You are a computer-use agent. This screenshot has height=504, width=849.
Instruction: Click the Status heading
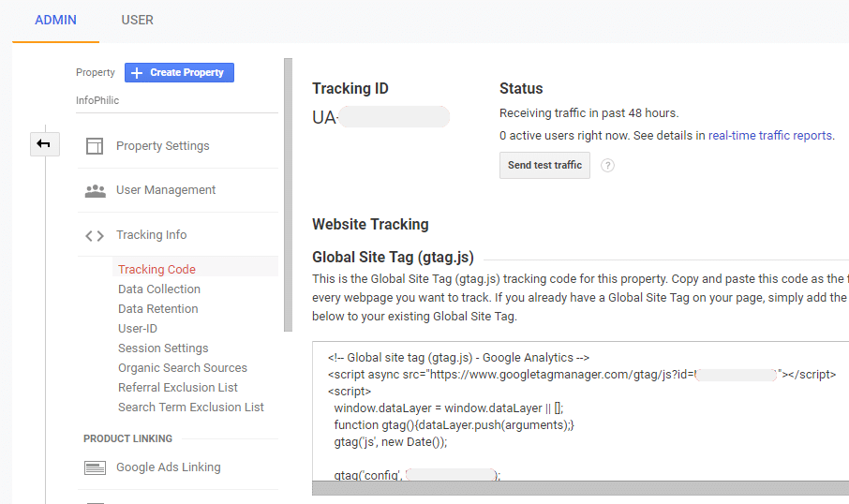click(x=521, y=88)
